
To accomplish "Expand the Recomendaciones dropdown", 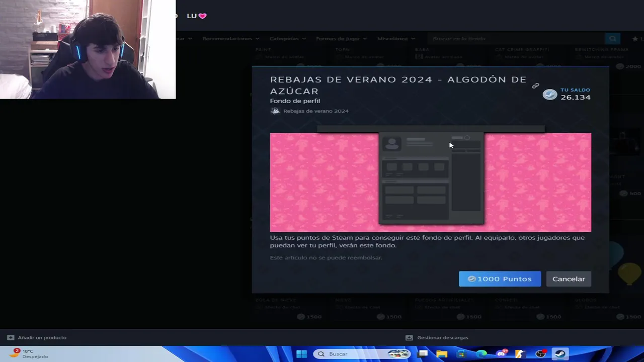I will pyautogui.click(x=230, y=39).
